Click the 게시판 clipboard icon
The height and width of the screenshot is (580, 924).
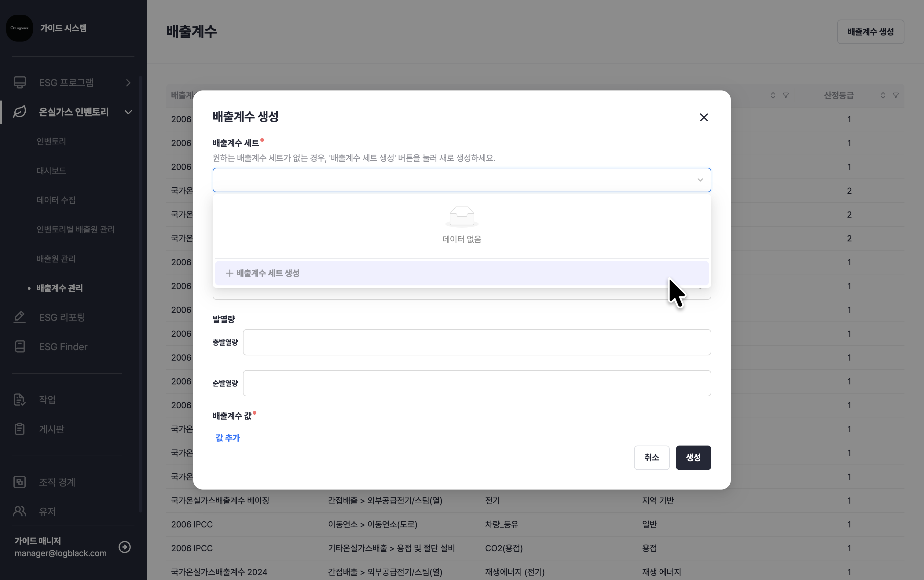click(20, 429)
